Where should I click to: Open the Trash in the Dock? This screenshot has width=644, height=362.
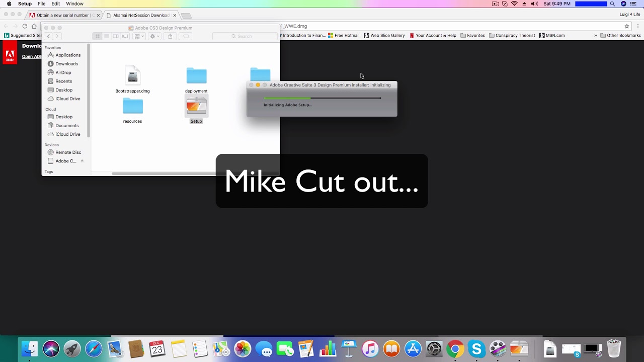pyautogui.click(x=614, y=348)
